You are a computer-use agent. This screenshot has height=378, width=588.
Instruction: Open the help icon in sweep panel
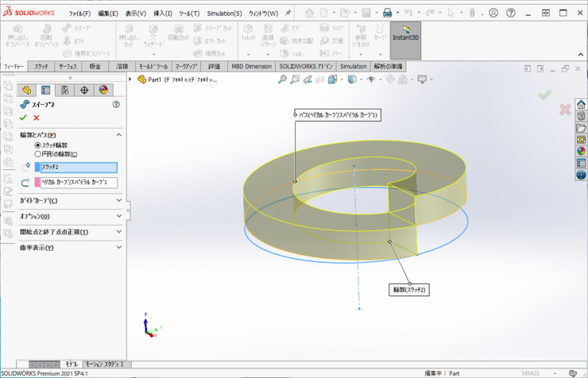pyautogui.click(x=116, y=104)
